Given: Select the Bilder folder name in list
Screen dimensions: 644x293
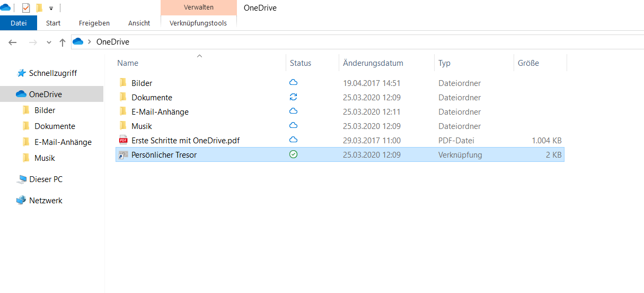Looking at the screenshot, I should coord(142,83).
